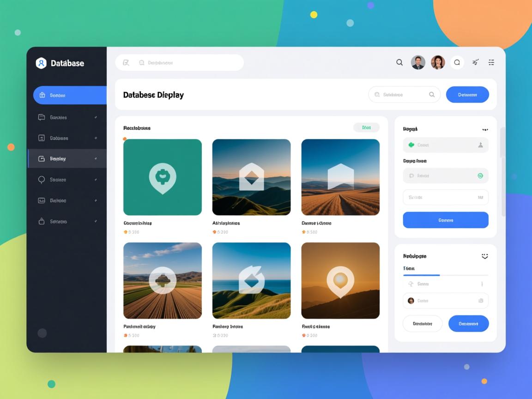Click the Database logo icon in the sidebar

click(41, 63)
